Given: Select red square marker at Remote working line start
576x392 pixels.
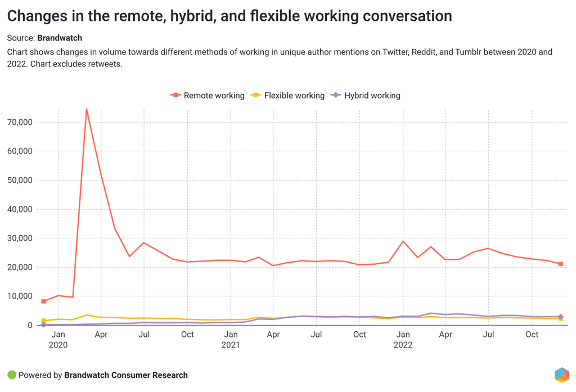Looking at the screenshot, I should pos(44,301).
